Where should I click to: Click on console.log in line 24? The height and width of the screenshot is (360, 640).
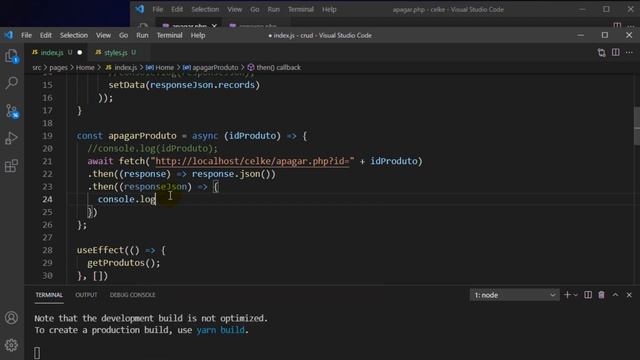[127, 199]
